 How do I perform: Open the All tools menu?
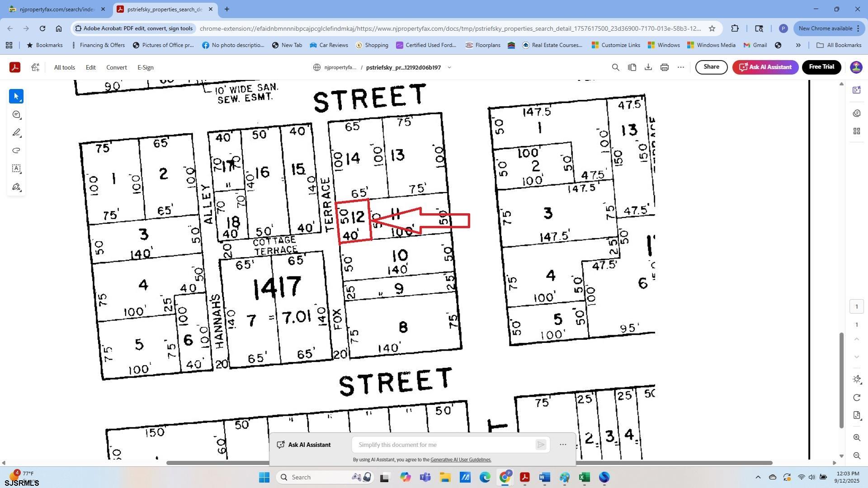coord(64,67)
